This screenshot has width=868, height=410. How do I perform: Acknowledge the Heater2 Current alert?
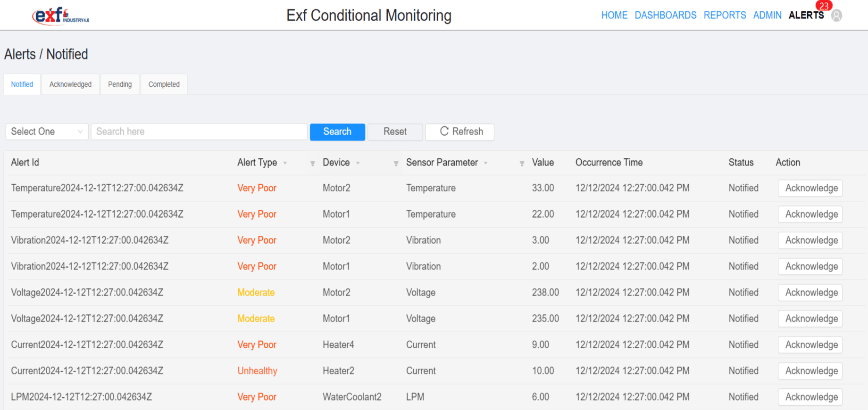tap(810, 371)
